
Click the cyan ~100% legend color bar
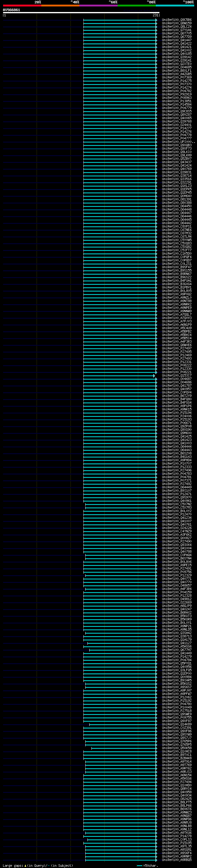(175, 6)
